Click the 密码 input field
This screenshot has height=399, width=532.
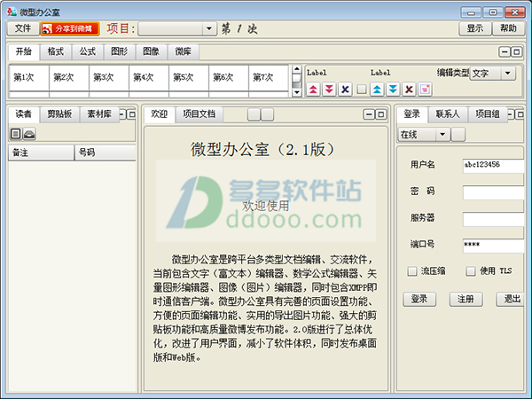coord(494,192)
